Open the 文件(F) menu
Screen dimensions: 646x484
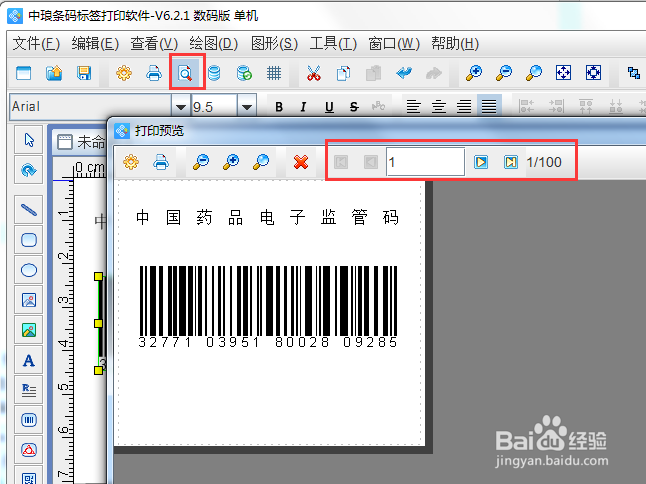(x=36, y=43)
